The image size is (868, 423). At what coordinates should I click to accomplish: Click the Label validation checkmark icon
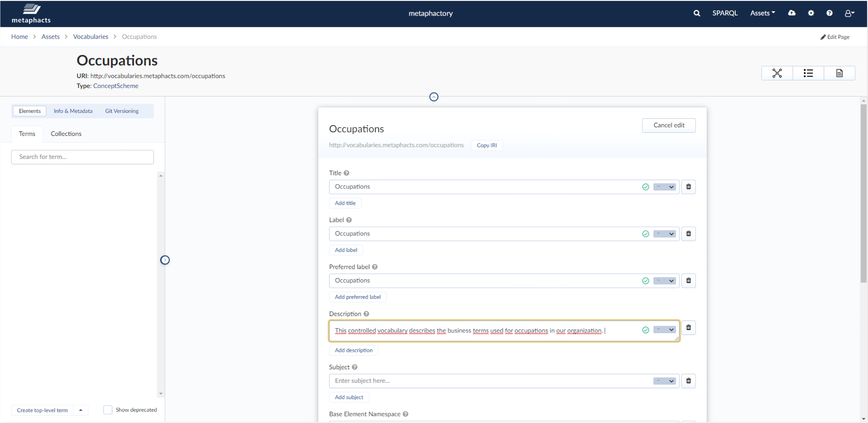[645, 234]
